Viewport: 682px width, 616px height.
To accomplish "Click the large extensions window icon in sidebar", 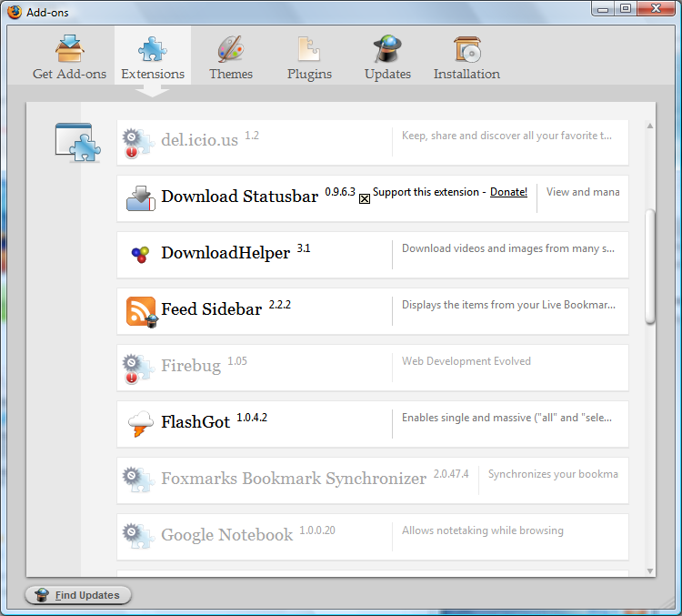I will 78,143.
